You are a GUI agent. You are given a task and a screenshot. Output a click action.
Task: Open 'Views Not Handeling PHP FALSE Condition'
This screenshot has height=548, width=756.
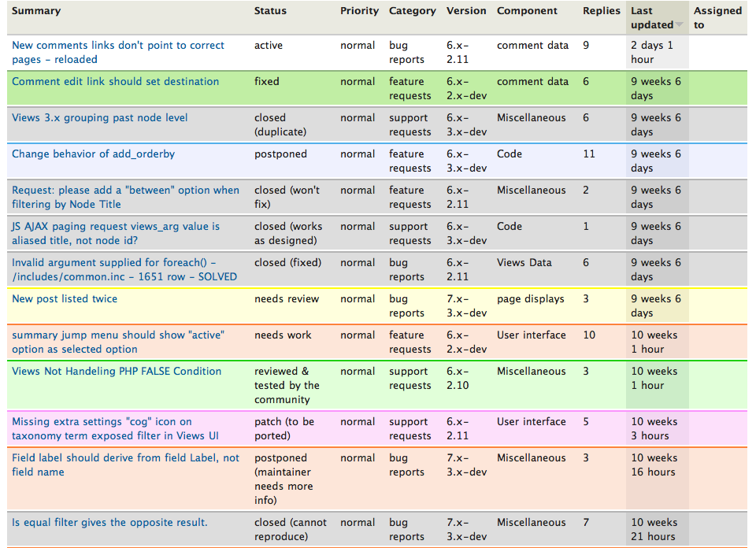117,371
